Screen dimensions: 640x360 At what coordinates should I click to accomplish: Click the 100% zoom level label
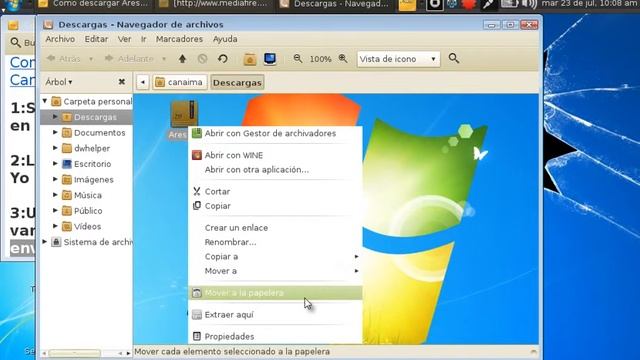[320, 59]
